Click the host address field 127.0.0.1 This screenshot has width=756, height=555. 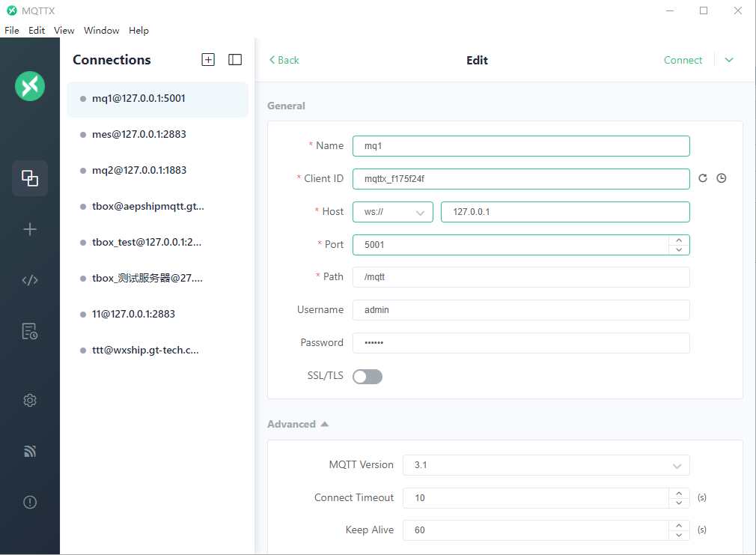(565, 212)
